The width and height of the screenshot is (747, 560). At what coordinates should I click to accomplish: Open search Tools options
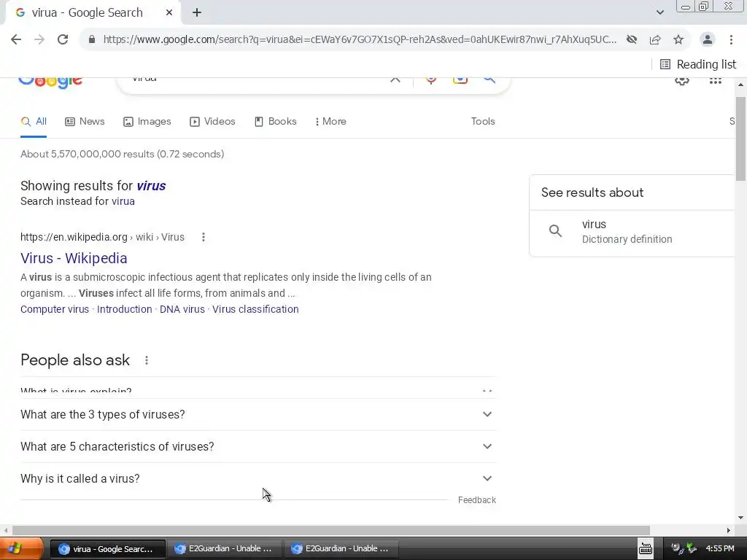[x=483, y=122]
